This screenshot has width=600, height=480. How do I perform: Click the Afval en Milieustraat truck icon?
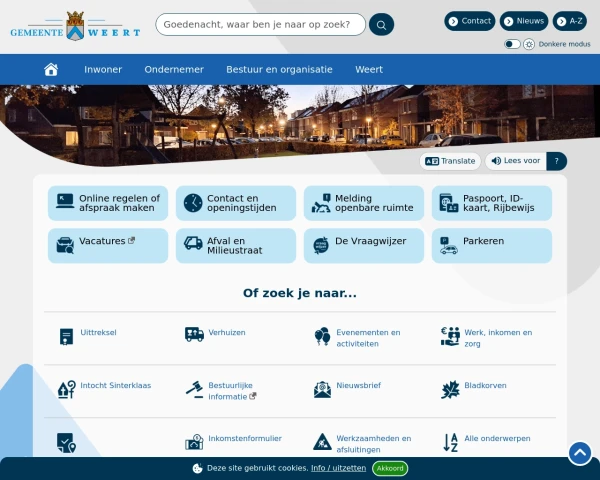193,242
